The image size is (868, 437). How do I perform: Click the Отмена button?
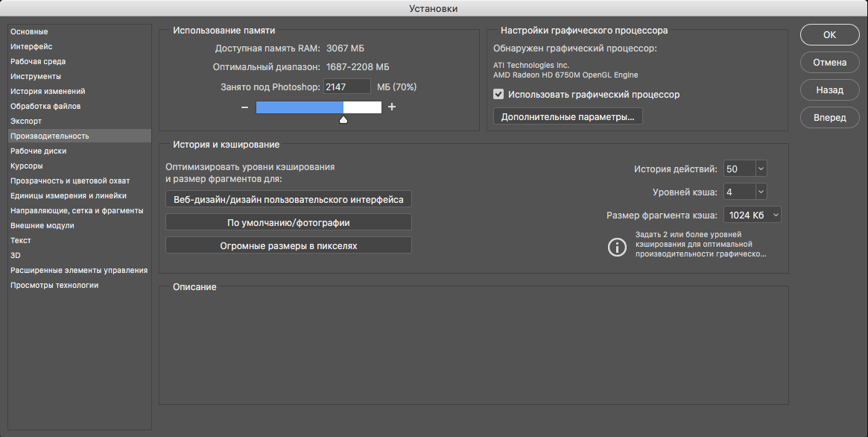[x=829, y=63]
